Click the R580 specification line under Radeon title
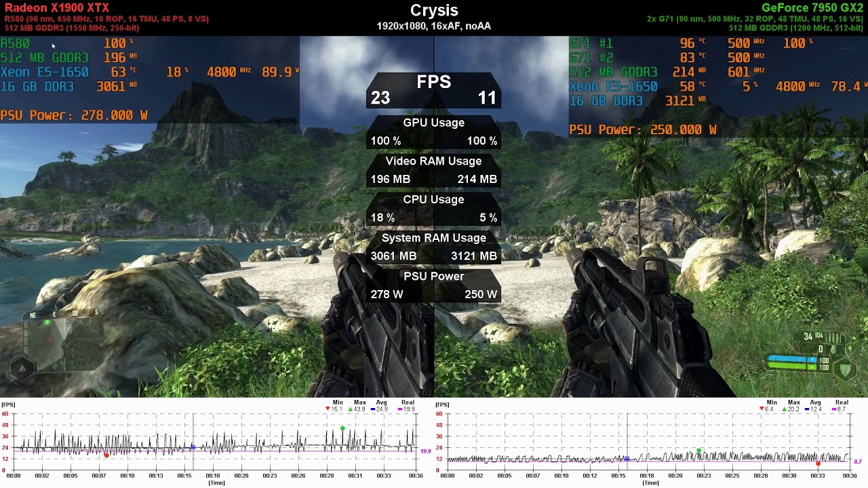Viewport: 868px width, 488px height. click(x=106, y=19)
